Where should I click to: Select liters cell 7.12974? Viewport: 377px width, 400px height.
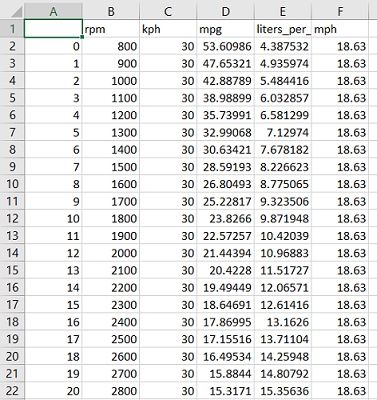point(283,132)
